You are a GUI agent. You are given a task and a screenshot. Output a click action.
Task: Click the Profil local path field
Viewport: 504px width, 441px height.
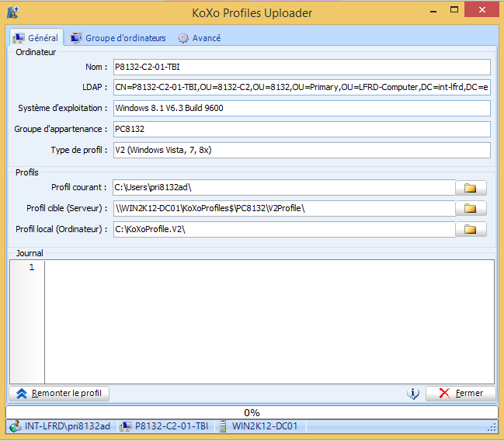coord(284,230)
